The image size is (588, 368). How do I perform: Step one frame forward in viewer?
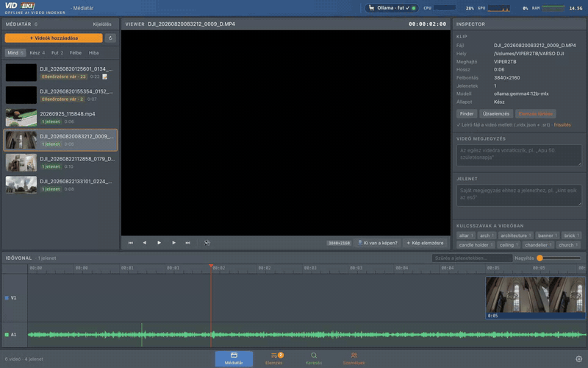173,243
